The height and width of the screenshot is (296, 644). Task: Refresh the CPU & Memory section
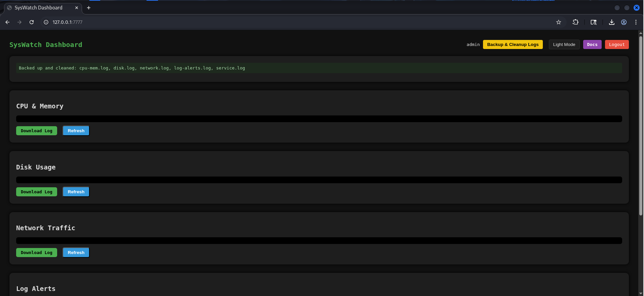click(76, 131)
